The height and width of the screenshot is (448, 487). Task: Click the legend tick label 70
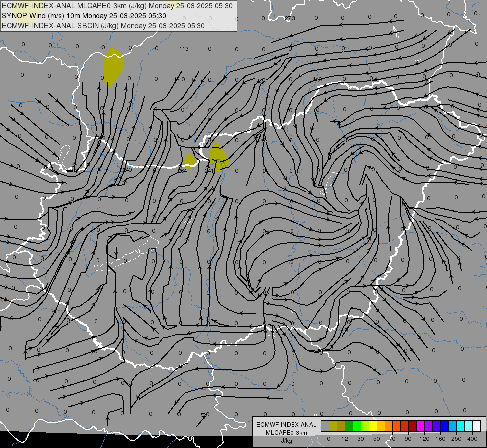392,439
